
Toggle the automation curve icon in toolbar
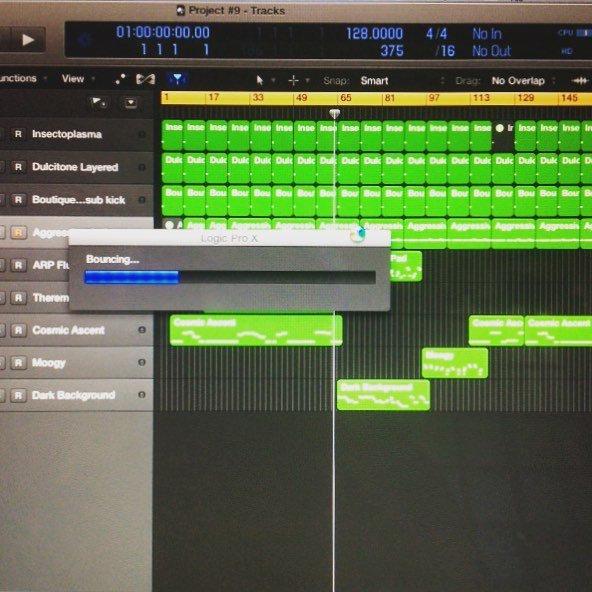(120, 79)
